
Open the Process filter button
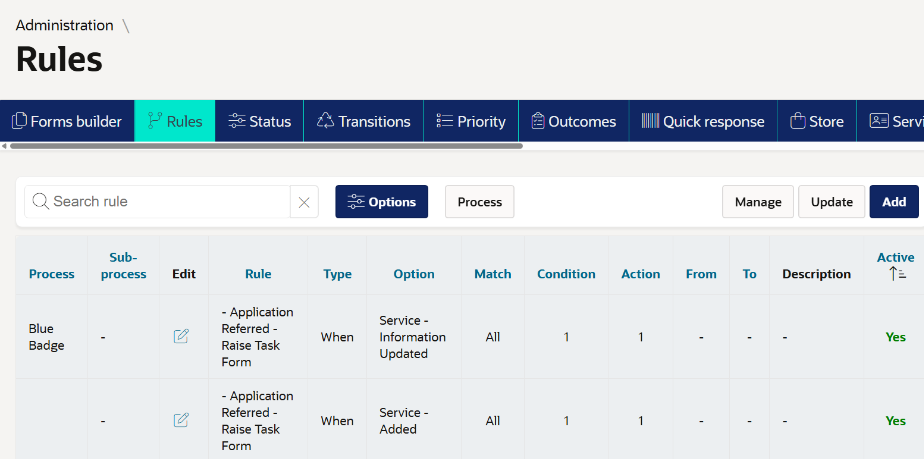pos(479,202)
